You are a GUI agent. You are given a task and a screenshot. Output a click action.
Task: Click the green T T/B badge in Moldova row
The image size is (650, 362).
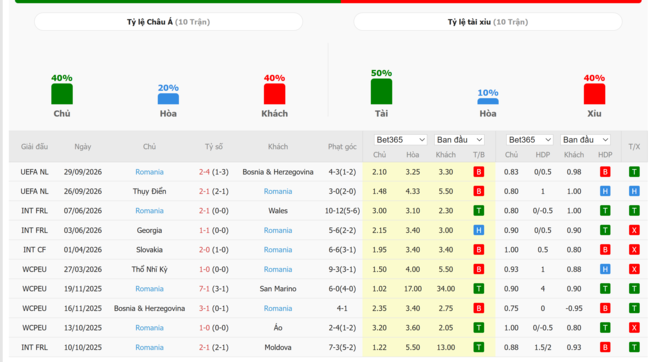click(479, 347)
